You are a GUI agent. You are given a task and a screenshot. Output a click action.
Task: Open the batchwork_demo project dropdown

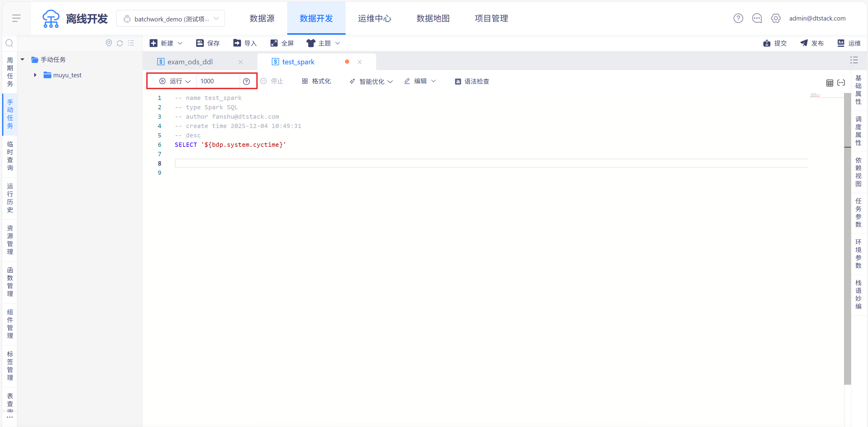[171, 18]
